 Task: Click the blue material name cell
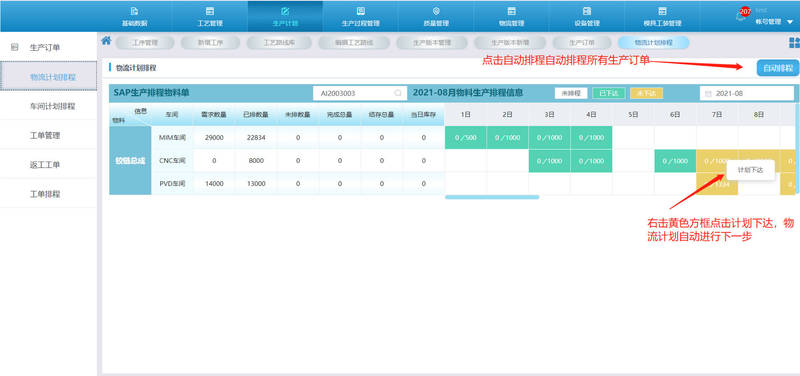coord(130,161)
